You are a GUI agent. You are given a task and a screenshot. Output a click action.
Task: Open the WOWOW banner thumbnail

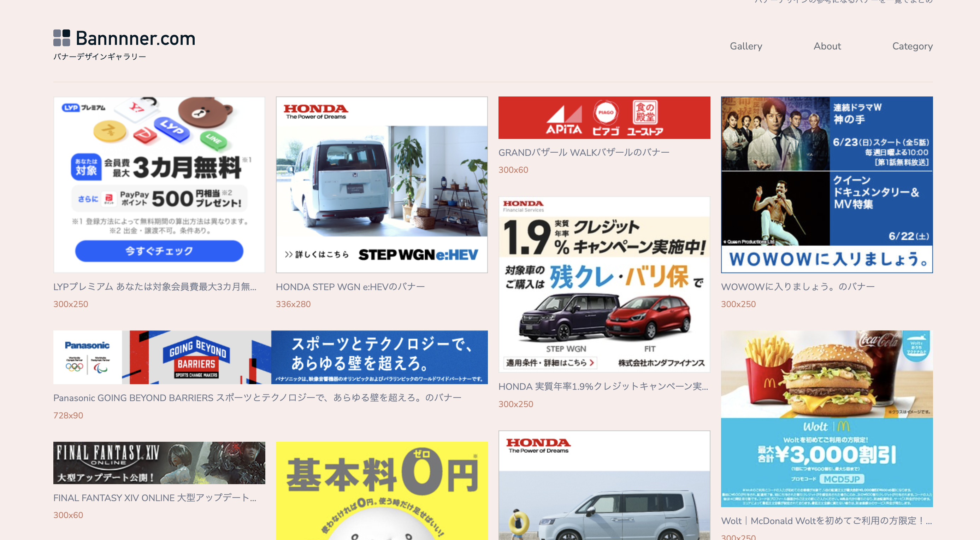[x=827, y=184]
